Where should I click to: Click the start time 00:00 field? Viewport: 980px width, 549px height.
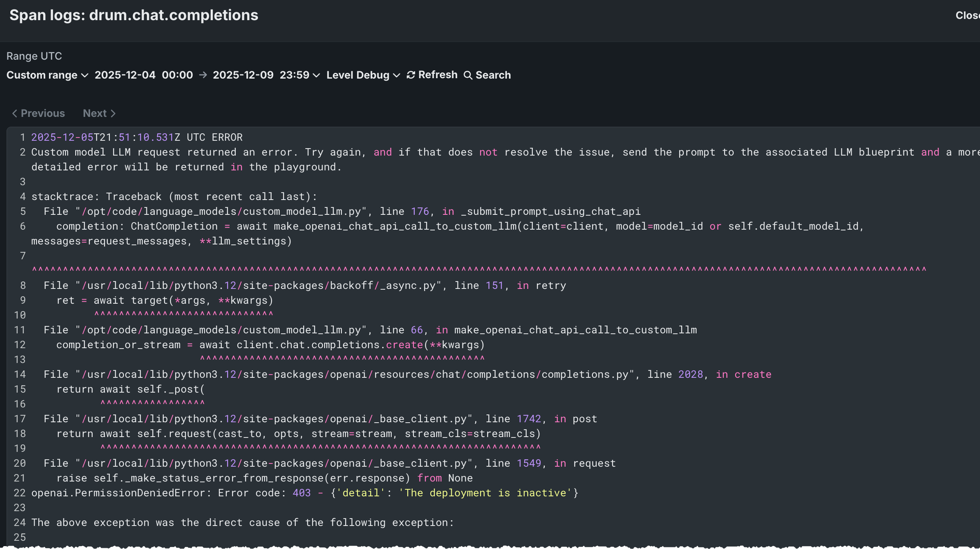point(177,75)
